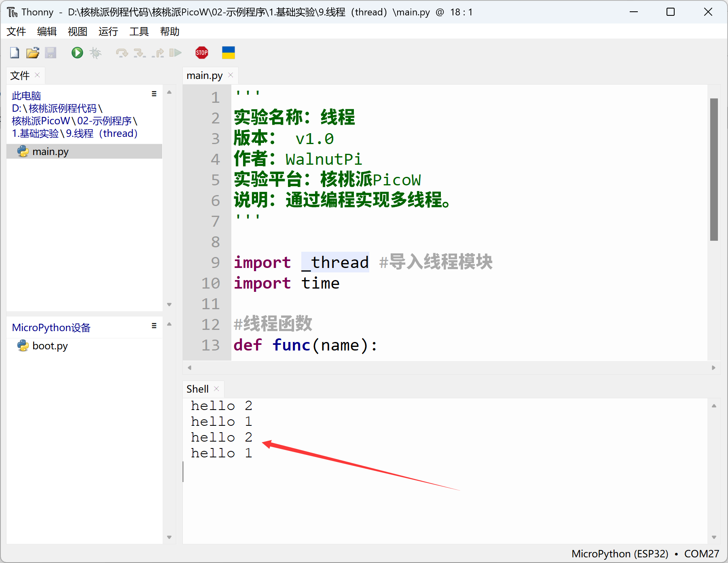Close the main.py editor tab

pyautogui.click(x=231, y=75)
